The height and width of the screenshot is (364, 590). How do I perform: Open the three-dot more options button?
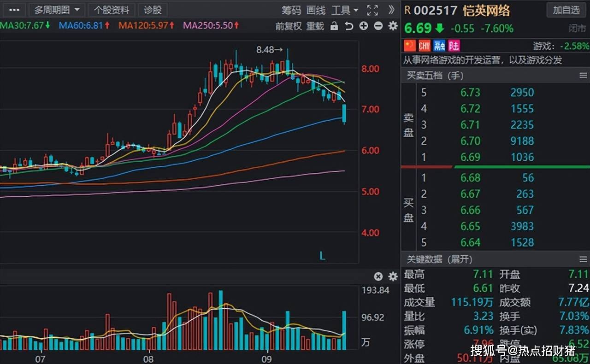[x=14, y=10]
